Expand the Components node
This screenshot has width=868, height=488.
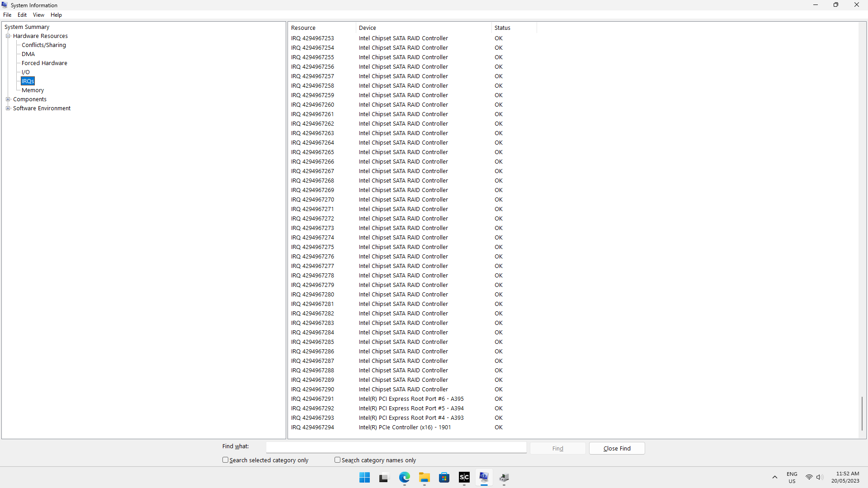pyautogui.click(x=8, y=99)
